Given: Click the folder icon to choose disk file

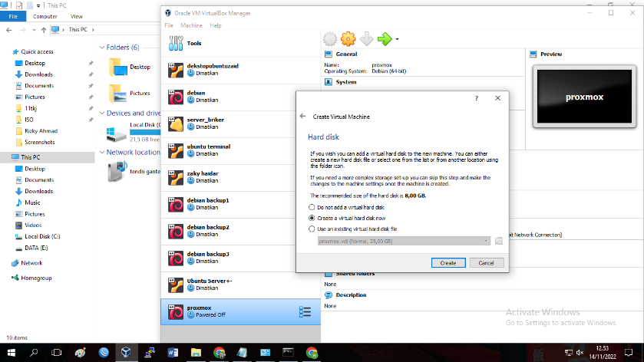Looking at the screenshot, I should coord(499,241).
